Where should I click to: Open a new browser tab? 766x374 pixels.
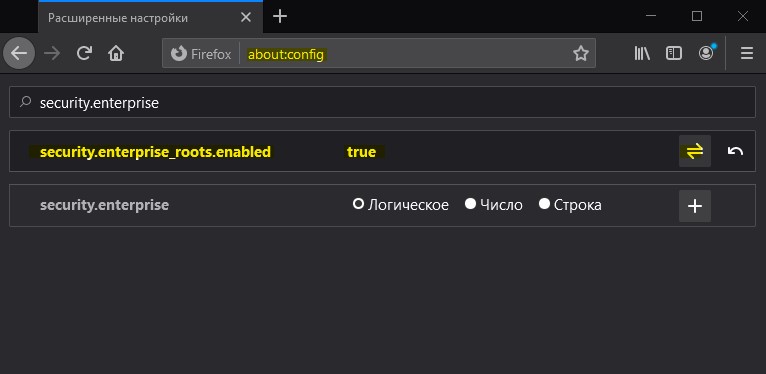tap(280, 17)
